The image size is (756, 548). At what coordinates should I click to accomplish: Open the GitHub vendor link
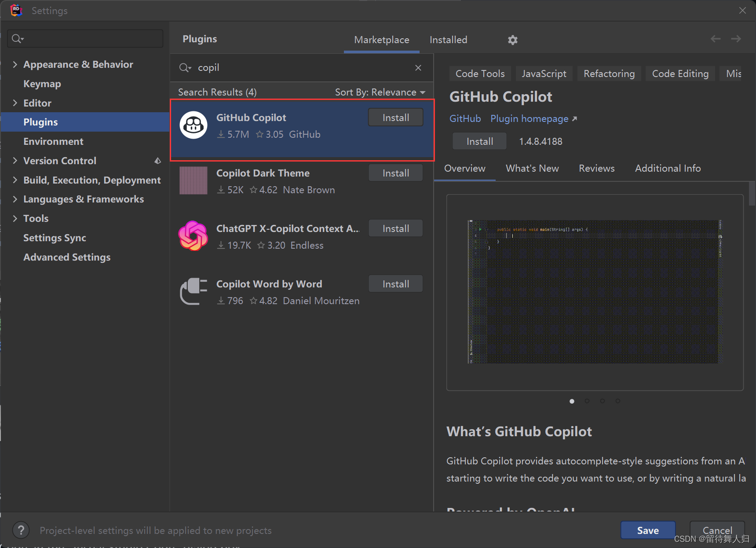pos(465,119)
